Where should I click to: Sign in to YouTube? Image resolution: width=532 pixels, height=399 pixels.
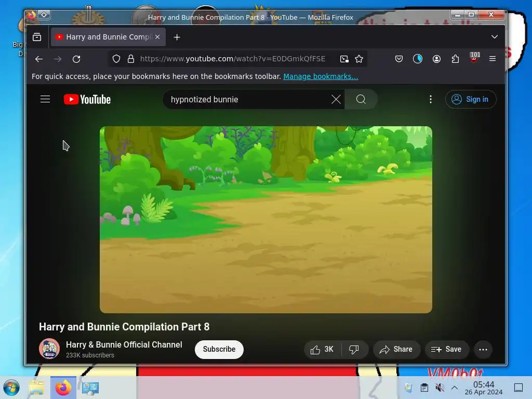(471, 99)
